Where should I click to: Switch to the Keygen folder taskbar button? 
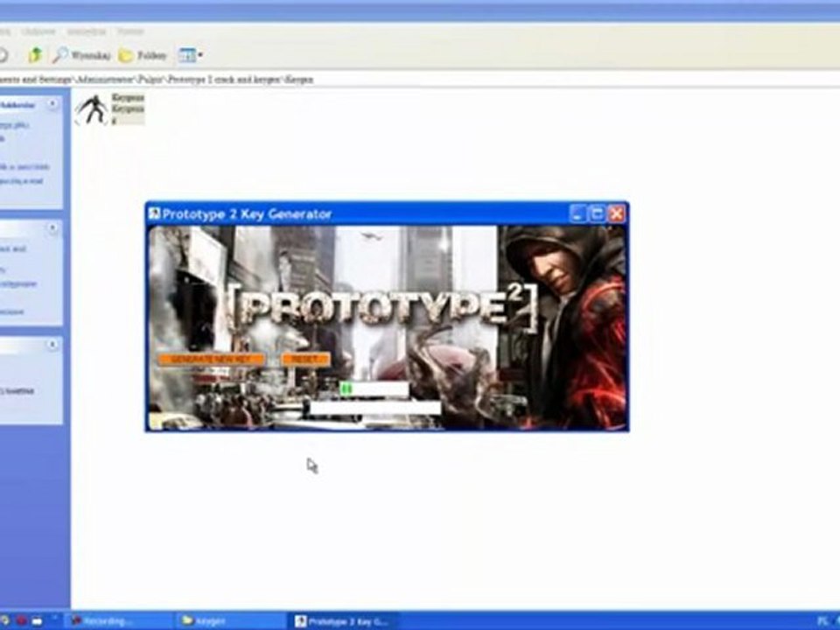click(230, 621)
